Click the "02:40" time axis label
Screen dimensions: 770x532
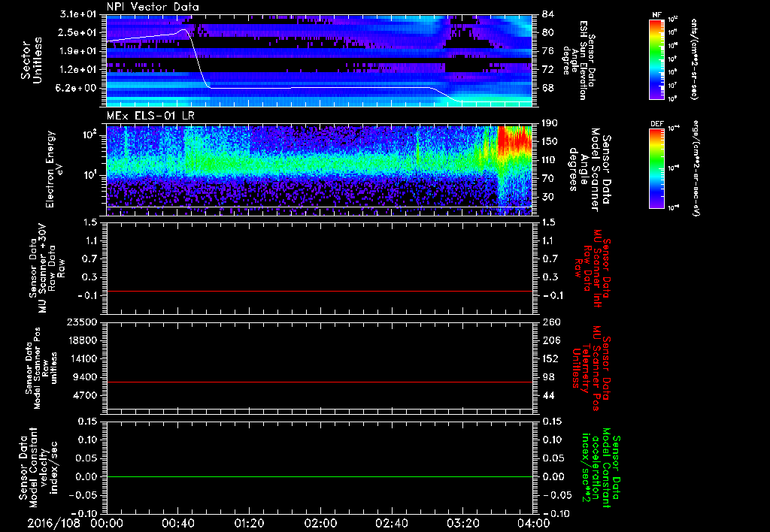(x=391, y=523)
